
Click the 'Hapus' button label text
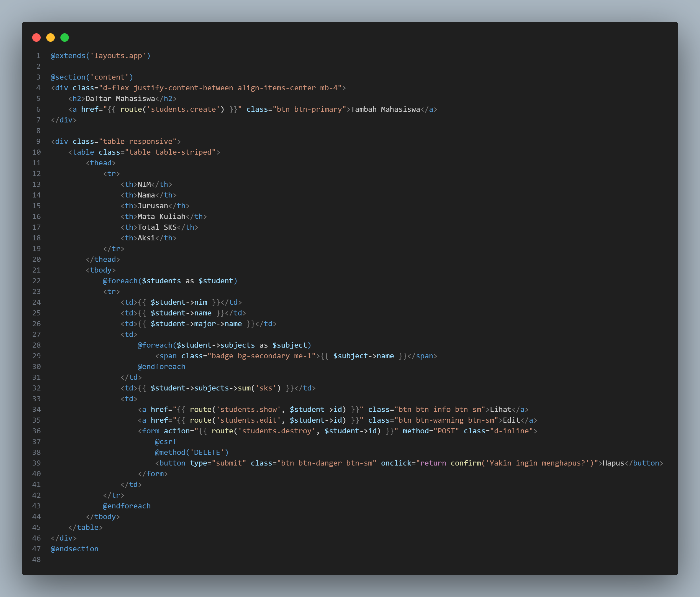(x=613, y=463)
